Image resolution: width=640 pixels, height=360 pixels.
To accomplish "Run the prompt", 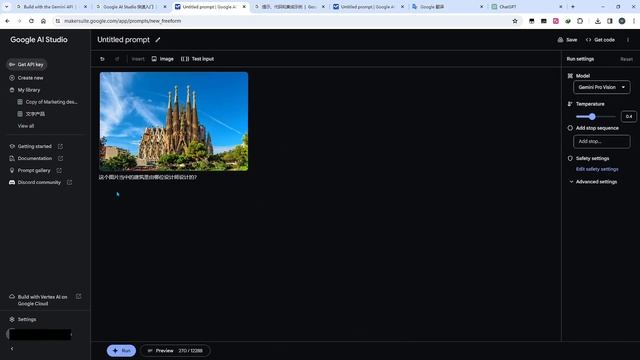I will pos(121,351).
